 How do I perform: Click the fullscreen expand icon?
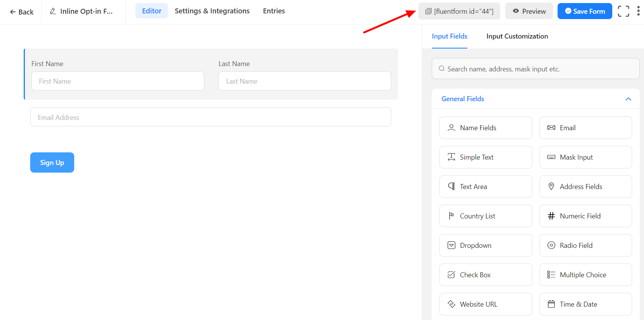(x=623, y=11)
